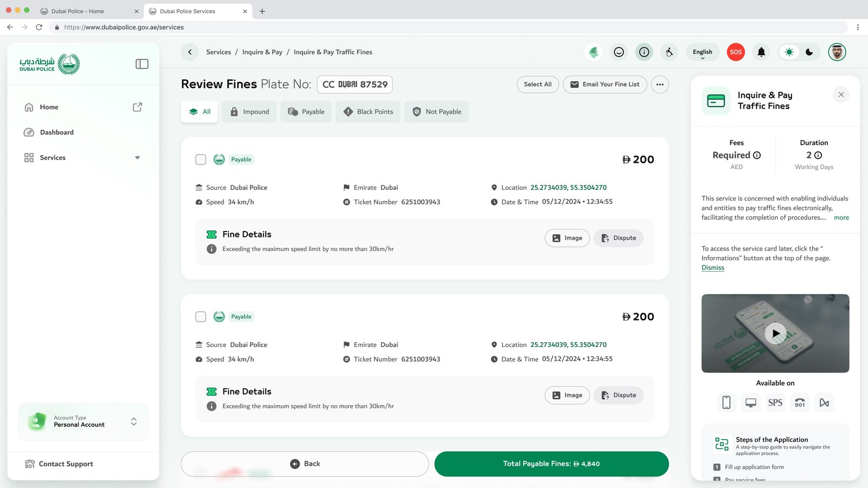Close the Dubai Police Services browser tab
This screenshot has width=868, height=488.
coord(245,11)
